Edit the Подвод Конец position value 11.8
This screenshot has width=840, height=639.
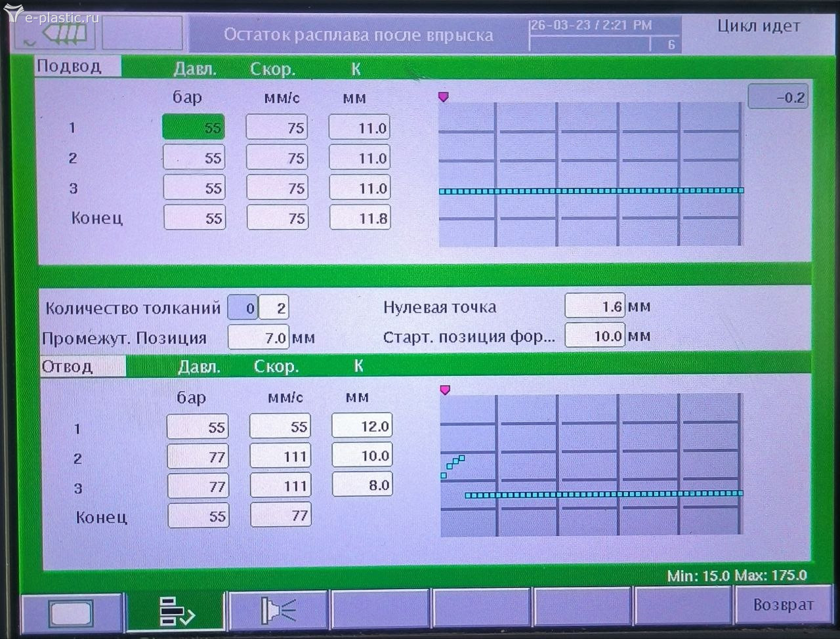(x=360, y=218)
